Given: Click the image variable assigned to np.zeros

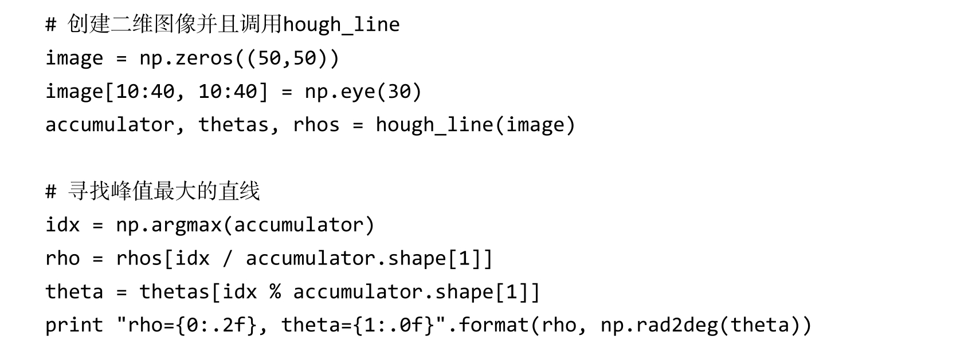Looking at the screenshot, I should pos(74,58).
